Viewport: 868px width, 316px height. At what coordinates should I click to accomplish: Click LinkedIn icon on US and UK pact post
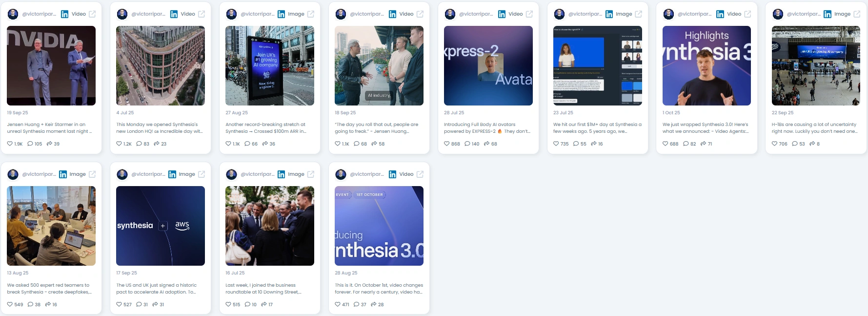tap(172, 174)
